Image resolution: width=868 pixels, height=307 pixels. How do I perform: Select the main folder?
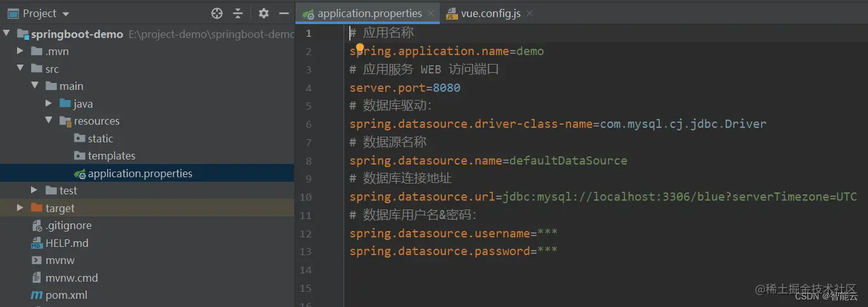point(71,86)
